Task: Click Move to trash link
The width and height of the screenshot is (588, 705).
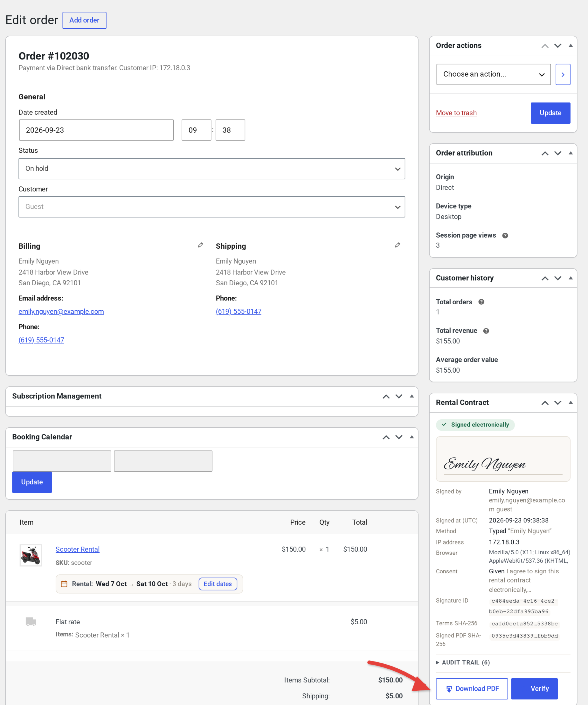Action: (x=456, y=113)
